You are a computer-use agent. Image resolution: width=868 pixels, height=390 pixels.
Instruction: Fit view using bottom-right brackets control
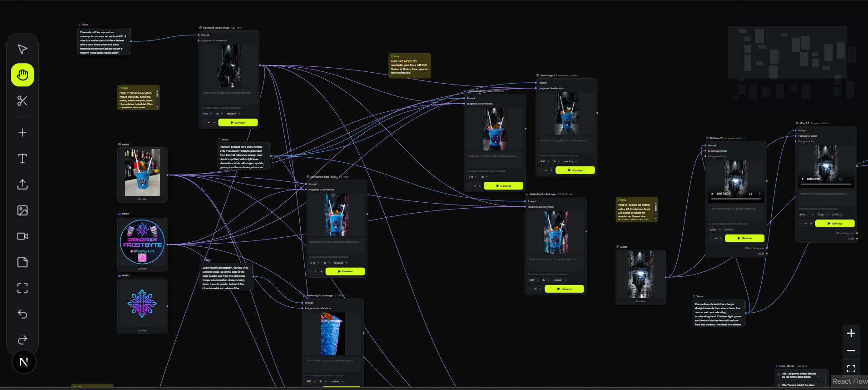(x=851, y=369)
